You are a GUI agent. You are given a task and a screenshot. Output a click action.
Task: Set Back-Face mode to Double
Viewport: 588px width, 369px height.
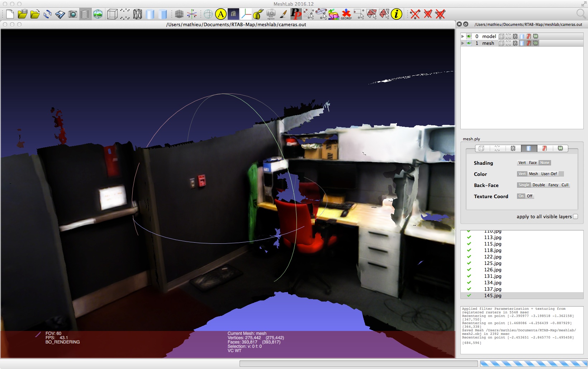point(539,185)
